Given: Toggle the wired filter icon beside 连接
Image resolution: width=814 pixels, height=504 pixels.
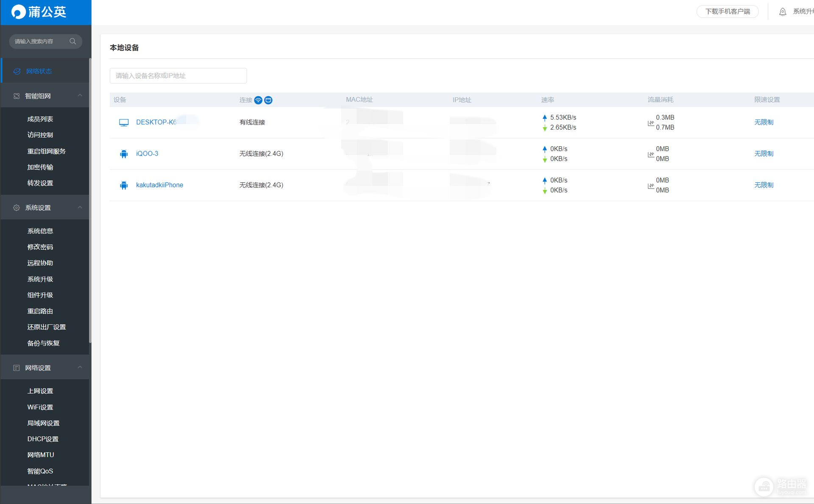Looking at the screenshot, I should pyautogui.click(x=268, y=100).
